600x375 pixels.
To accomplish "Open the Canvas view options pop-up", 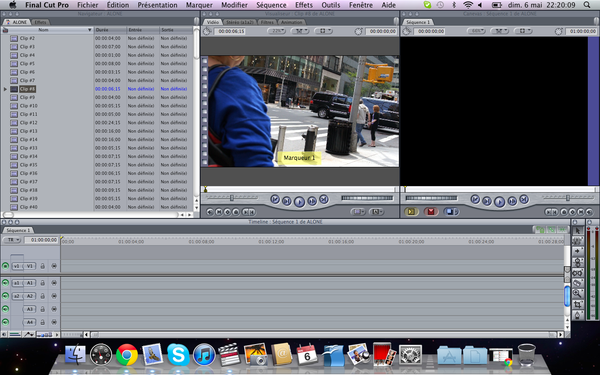I will click(523, 31).
